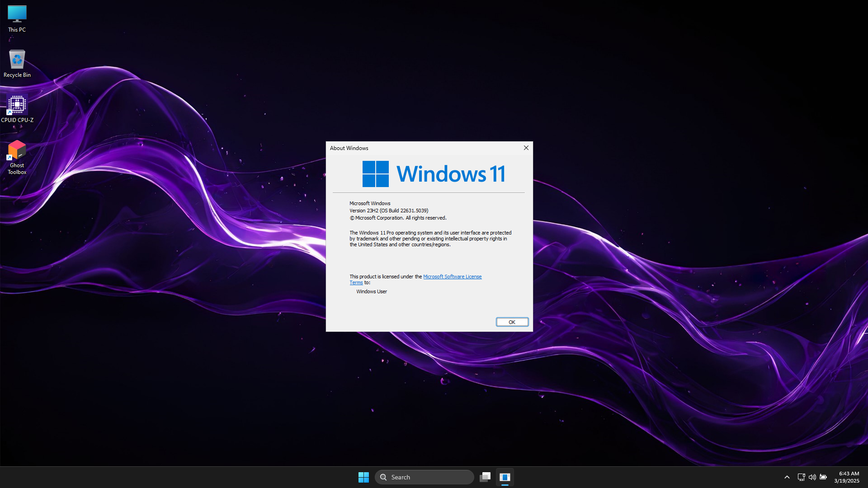Click the magnifier icon in taskbar Search
The height and width of the screenshot is (488, 868).
click(x=383, y=477)
